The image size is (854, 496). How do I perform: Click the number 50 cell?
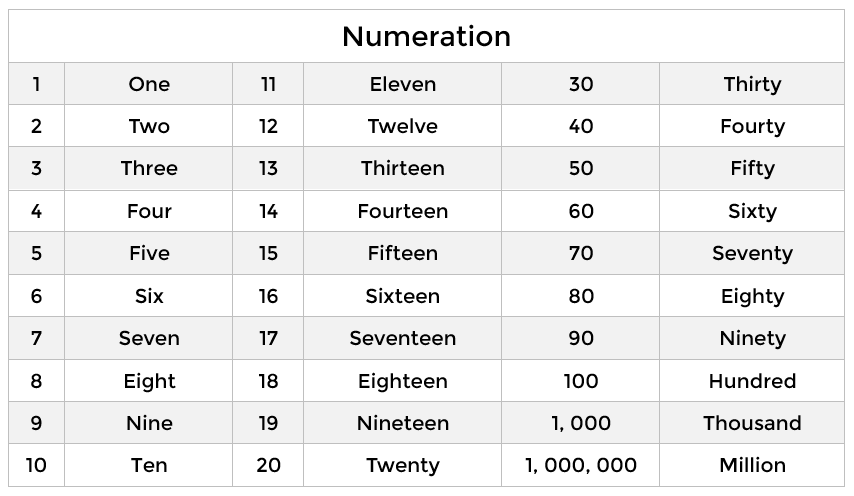[x=581, y=168]
